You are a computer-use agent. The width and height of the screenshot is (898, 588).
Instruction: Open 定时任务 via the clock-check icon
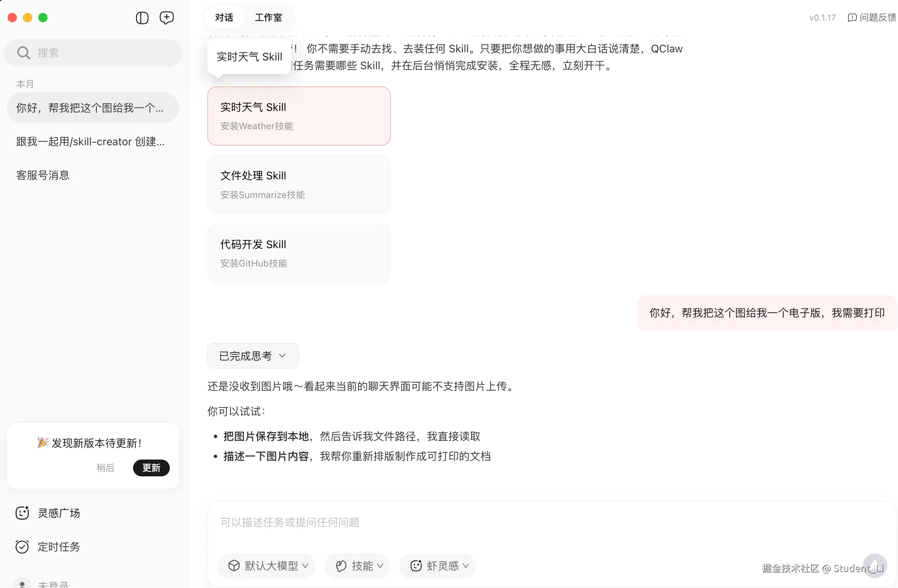pos(22,546)
